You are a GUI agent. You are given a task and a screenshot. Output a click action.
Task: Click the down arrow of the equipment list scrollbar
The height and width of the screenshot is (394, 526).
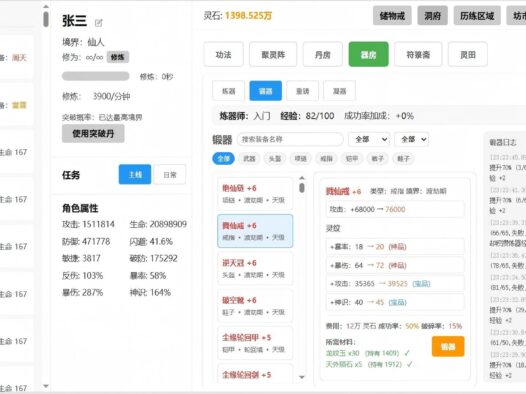(x=302, y=377)
